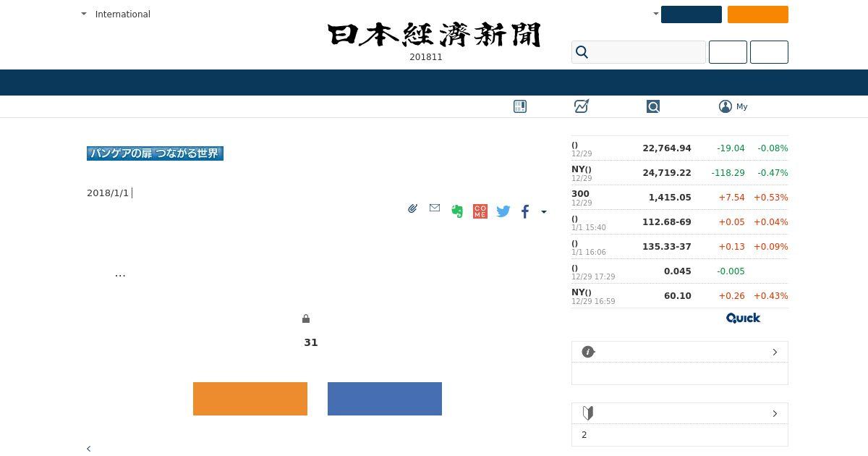
Task: Click the Nikkei newspaper masthead logo
Action: click(x=434, y=35)
